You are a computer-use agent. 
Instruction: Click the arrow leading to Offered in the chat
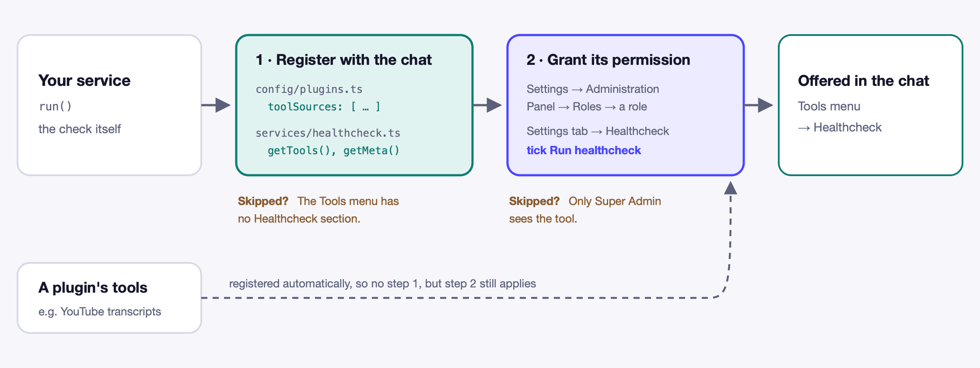pyautogui.click(x=759, y=105)
